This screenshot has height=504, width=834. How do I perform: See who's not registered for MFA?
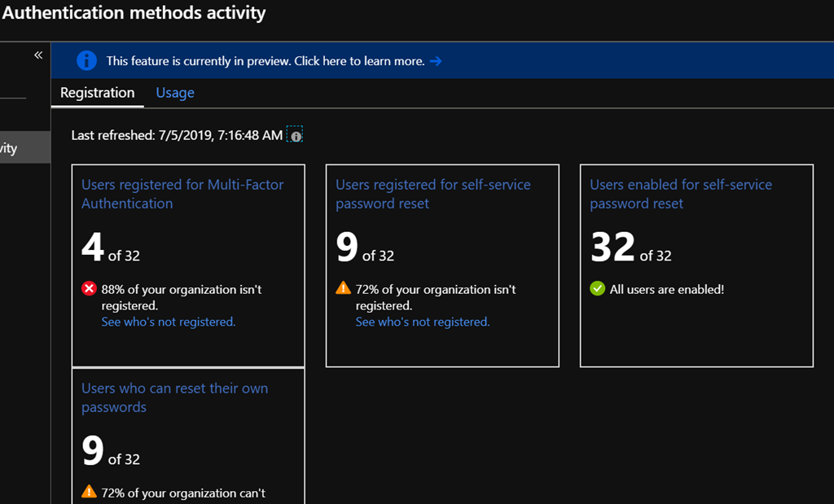[168, 322]
